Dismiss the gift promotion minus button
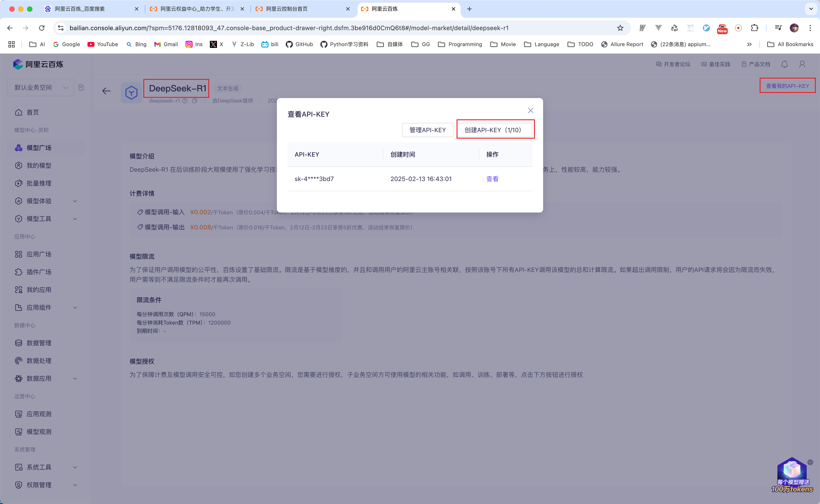Viewport: 820px width, 504px height. [x=810, y=462]
